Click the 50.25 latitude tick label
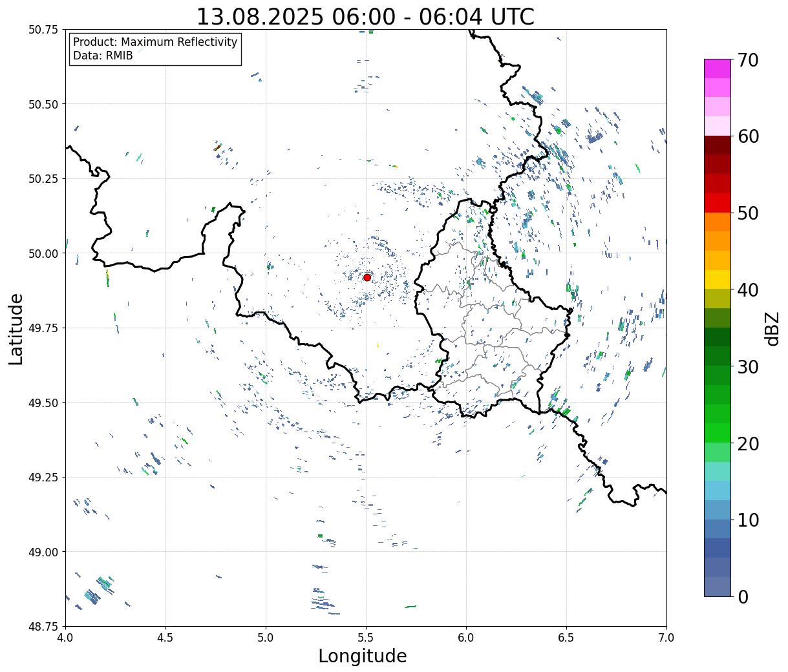 pos(43,179)
